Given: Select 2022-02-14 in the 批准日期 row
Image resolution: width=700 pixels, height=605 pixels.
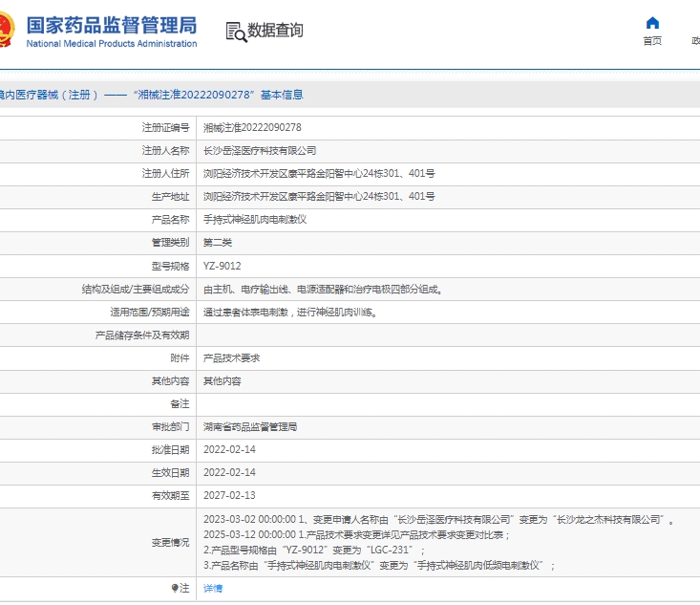Looking at the screenshot, I should pos(229,449).
